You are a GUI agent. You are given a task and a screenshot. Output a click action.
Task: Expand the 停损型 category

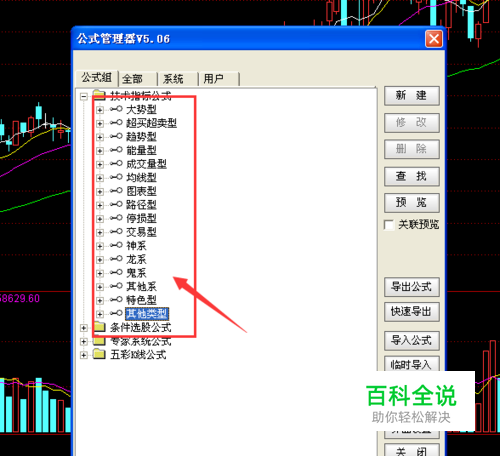click(99, 219)
